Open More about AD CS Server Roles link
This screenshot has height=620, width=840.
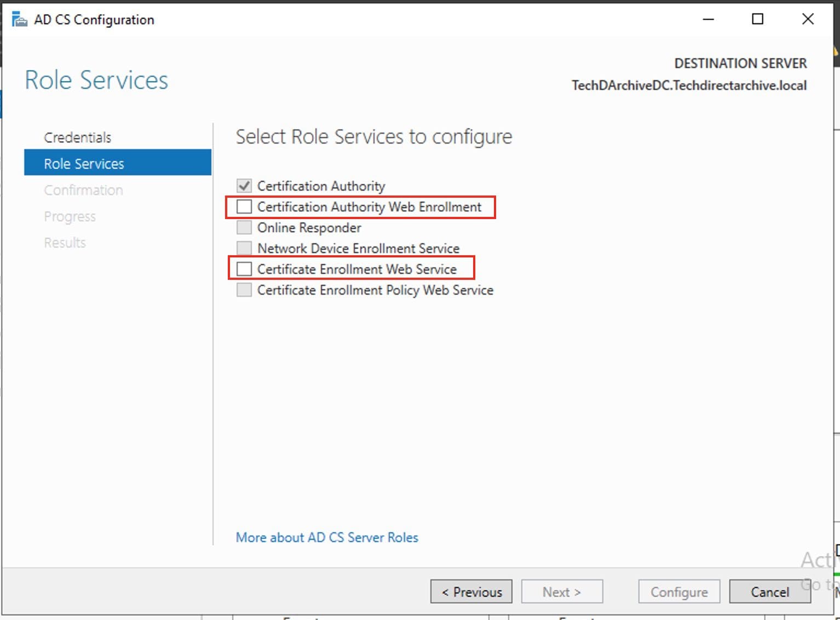326,537
